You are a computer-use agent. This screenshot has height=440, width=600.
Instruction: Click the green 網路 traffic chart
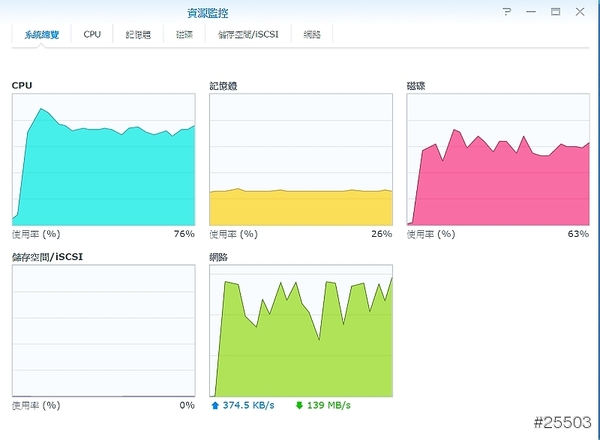click(301, 331)
